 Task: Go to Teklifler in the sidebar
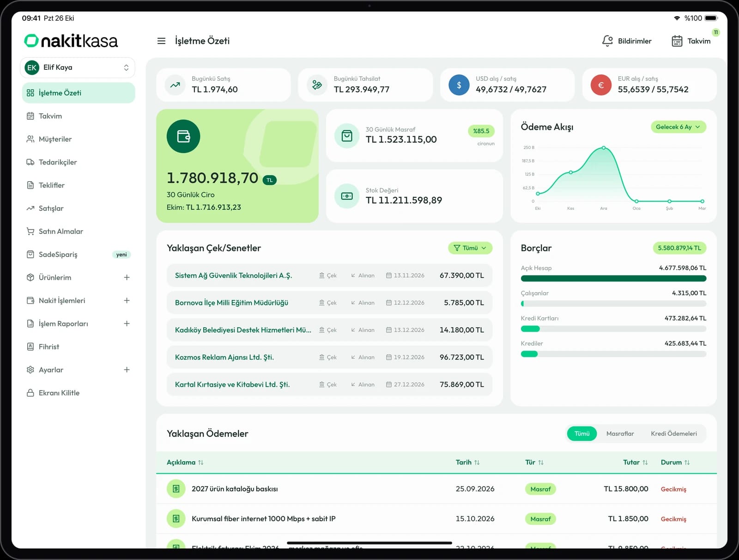(x=79, y=185)
